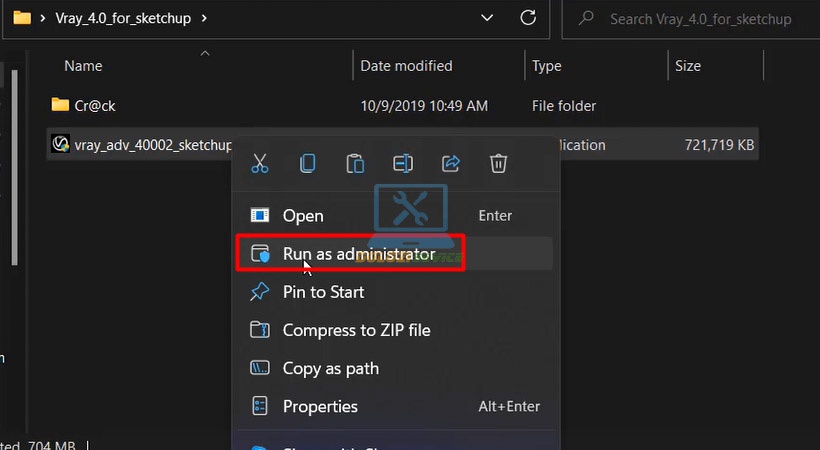Open Properties from context menu
820x450 pixels.
(x=320, y=406)
